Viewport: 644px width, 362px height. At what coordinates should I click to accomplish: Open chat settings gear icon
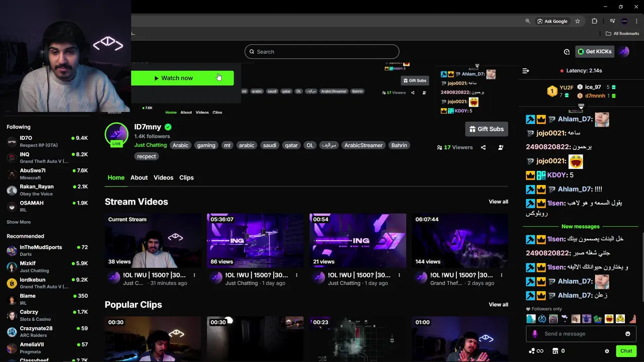(x=607, y=351)
